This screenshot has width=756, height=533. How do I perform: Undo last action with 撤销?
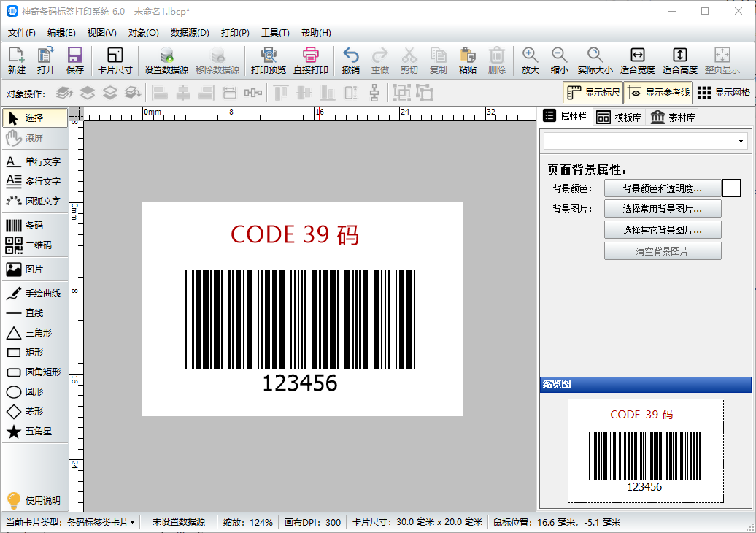pos(350,61)
